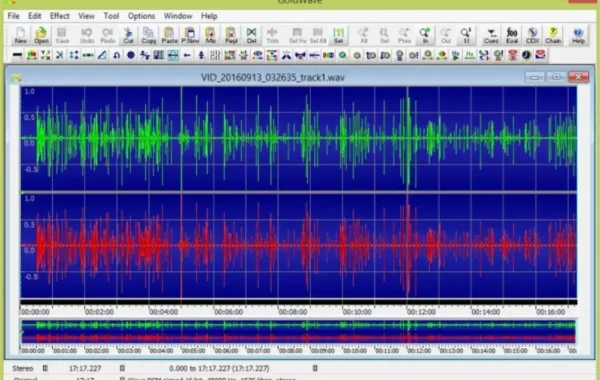
Task: Click the New file toolbar icon
Action: pyautogui.click(x=21, y=36)
